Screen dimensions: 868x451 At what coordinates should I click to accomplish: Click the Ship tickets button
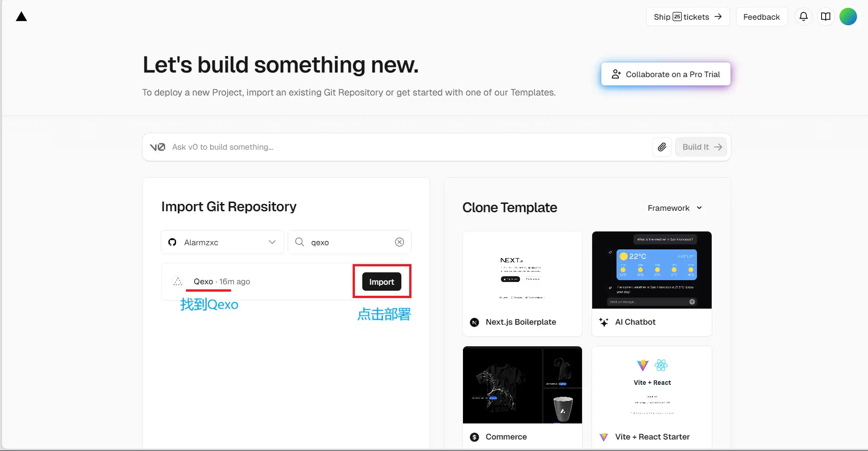click(x=688, y=17)
